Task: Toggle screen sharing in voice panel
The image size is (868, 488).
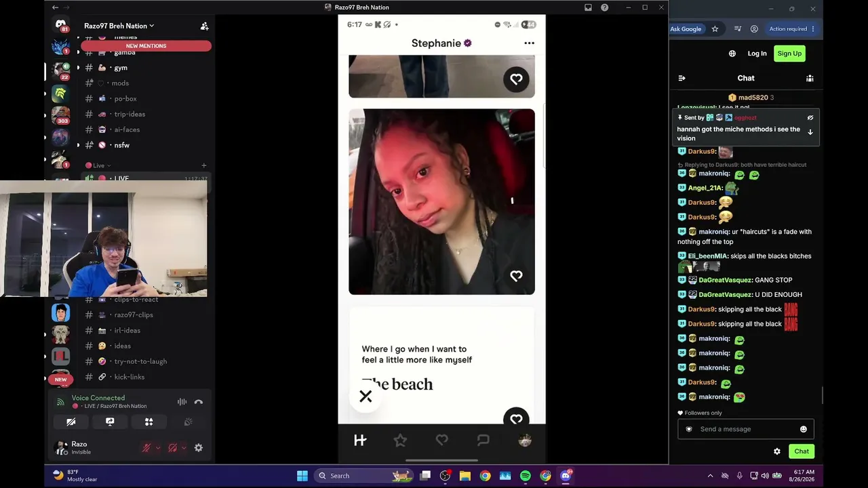Action: pos(110,422)
